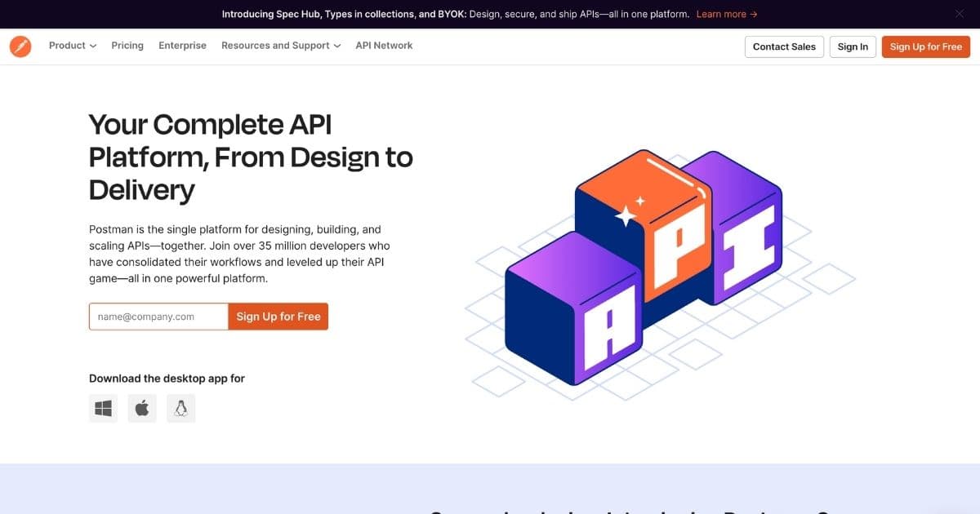Click the API cubes illustration
Viewport: 980px width, 514px height.
[660, 273]
